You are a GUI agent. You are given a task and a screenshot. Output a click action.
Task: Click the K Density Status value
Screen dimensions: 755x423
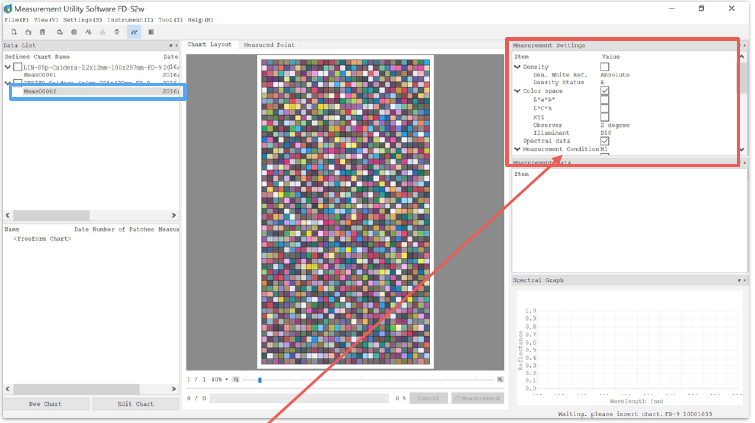pyautogui.click(x=602, y=82)
